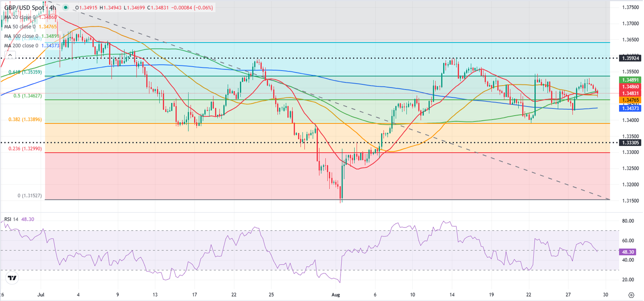Click the green 1.34891 MA 100 price tag

pos(631,80)
